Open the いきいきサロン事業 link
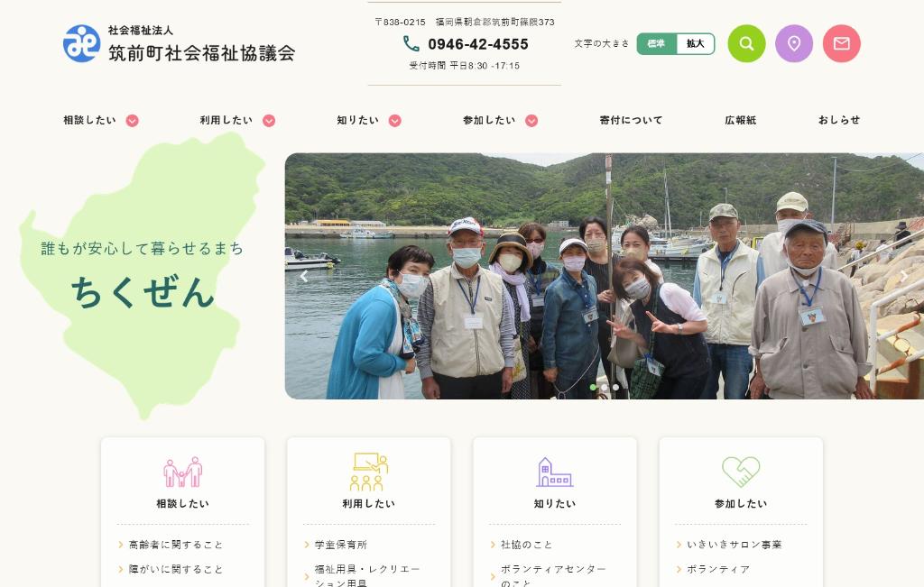The height and width of the screenshot is (587, 924). tap(735, 545)
